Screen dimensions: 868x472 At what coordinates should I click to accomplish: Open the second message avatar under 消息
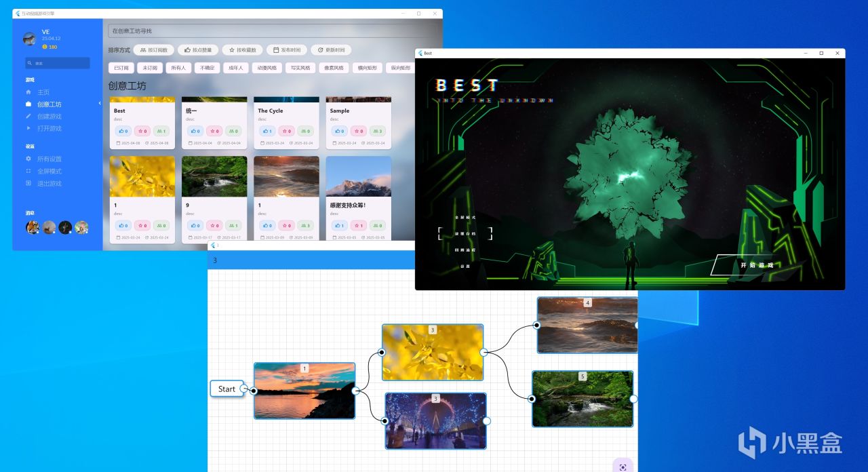point(49,227)
